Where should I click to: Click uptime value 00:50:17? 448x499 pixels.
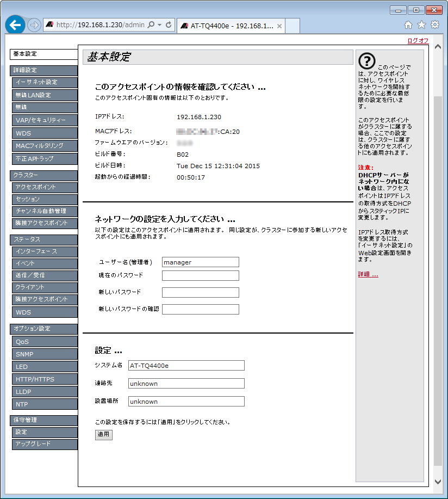[x=191, y=177]
